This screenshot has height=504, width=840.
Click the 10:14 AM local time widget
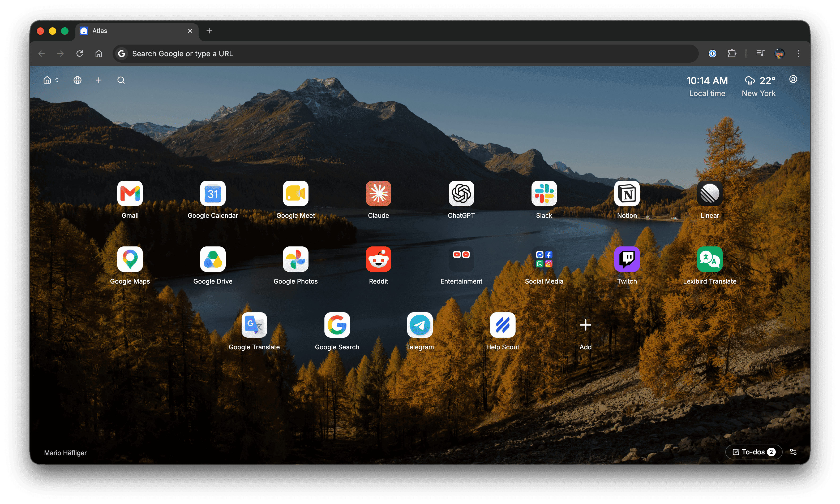707,86
